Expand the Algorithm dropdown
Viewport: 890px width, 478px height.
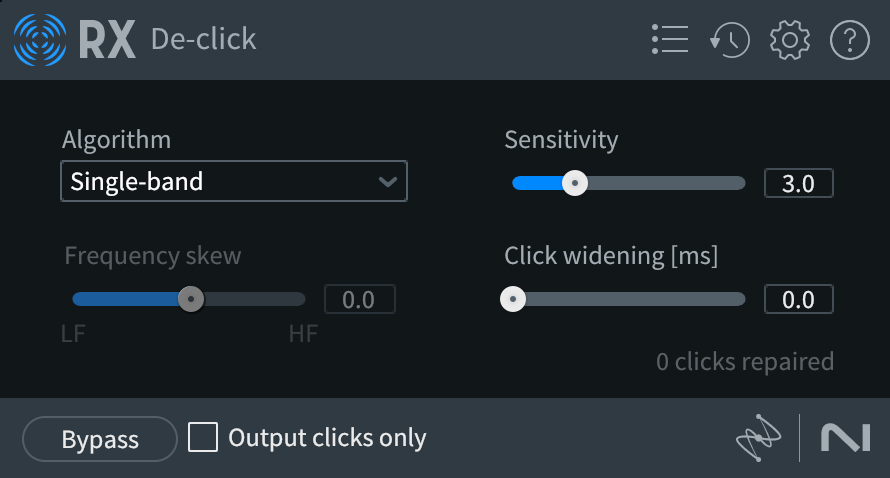click(233, 182)
